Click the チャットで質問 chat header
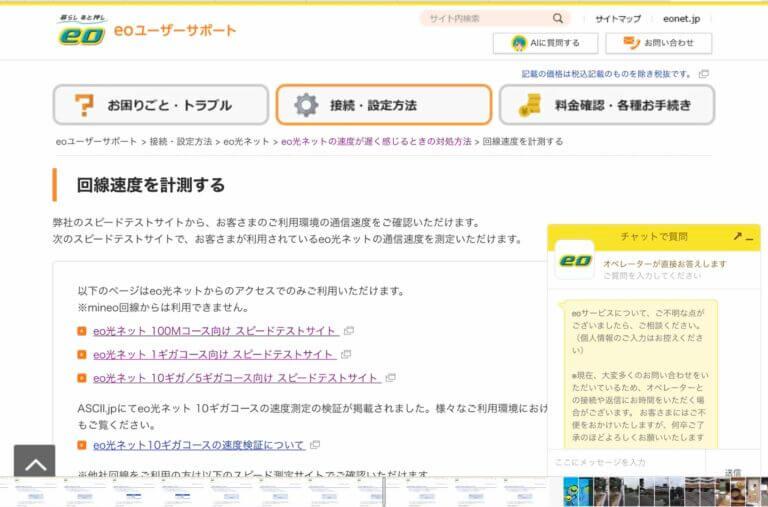Viewport: 768px width, 507px height. pyautogui.click(x=654, y=237)
